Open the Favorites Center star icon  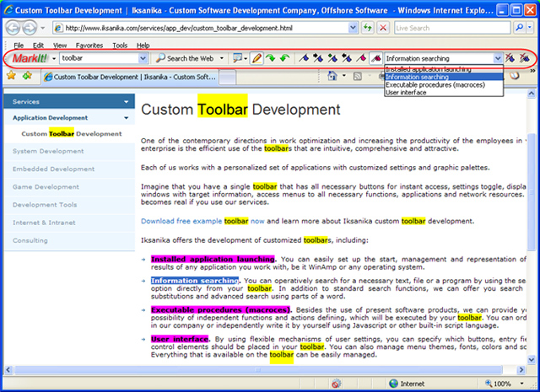point(11,75)
